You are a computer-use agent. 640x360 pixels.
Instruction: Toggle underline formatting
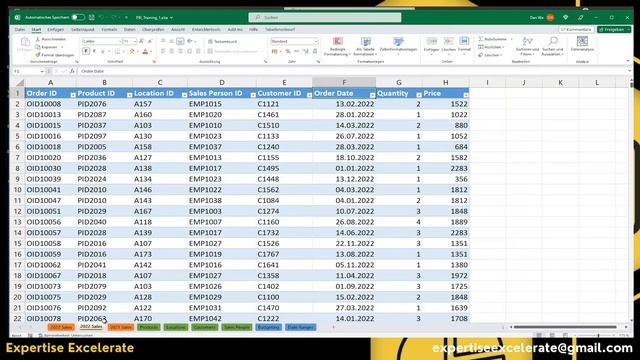(x=102, y=51)
